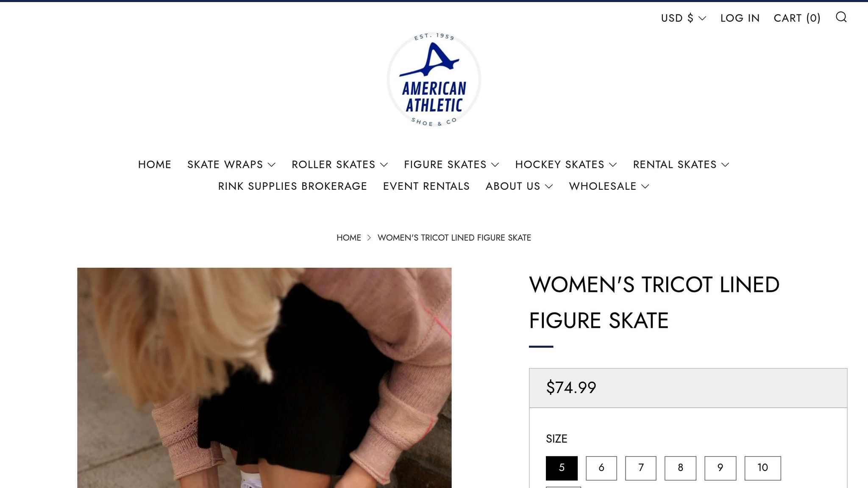Select size 6
The image size is (868, 488).
[601, 468]
